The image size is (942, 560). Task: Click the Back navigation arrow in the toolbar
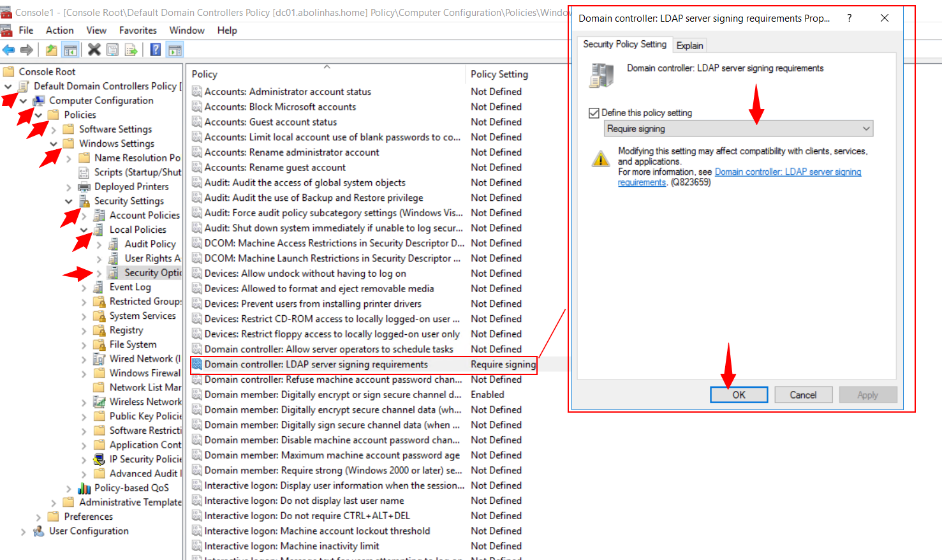click(8, 50)
